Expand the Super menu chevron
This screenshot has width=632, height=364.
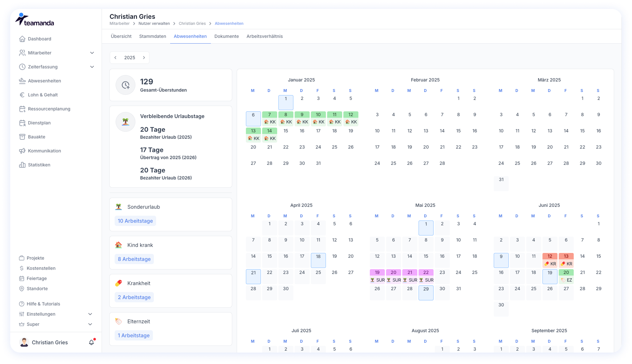pos(90,324)
